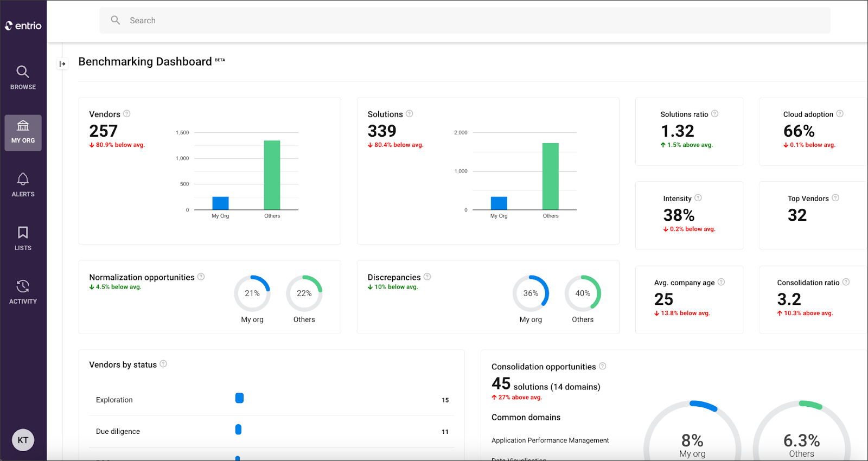Open the Browse section
This screenshot has width=868, height=461.
click(x=23, y=78)
